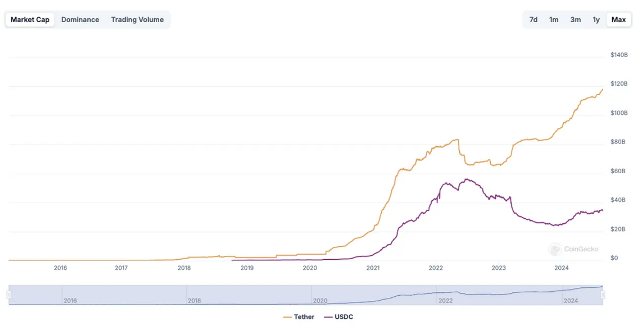Click the 2018 label in the range navigator
644x329 pixels.
(194, 300)
